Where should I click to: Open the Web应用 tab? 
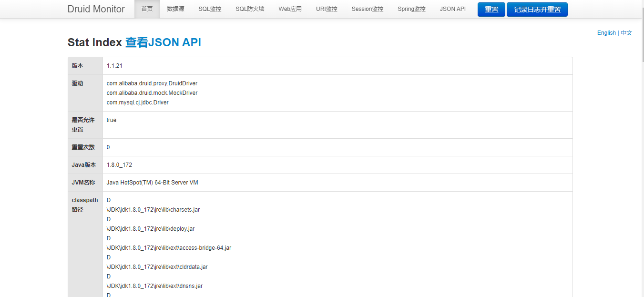pos(290,9)
